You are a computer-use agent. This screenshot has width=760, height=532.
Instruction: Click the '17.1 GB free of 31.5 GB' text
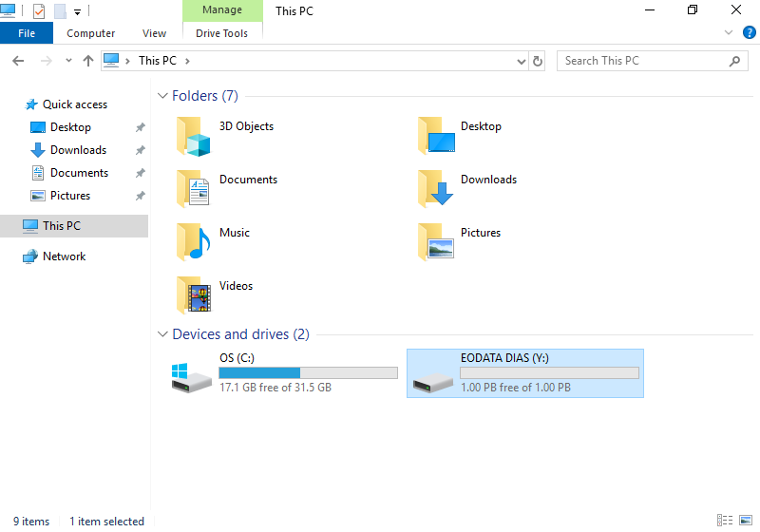click(x=275, y=388)
